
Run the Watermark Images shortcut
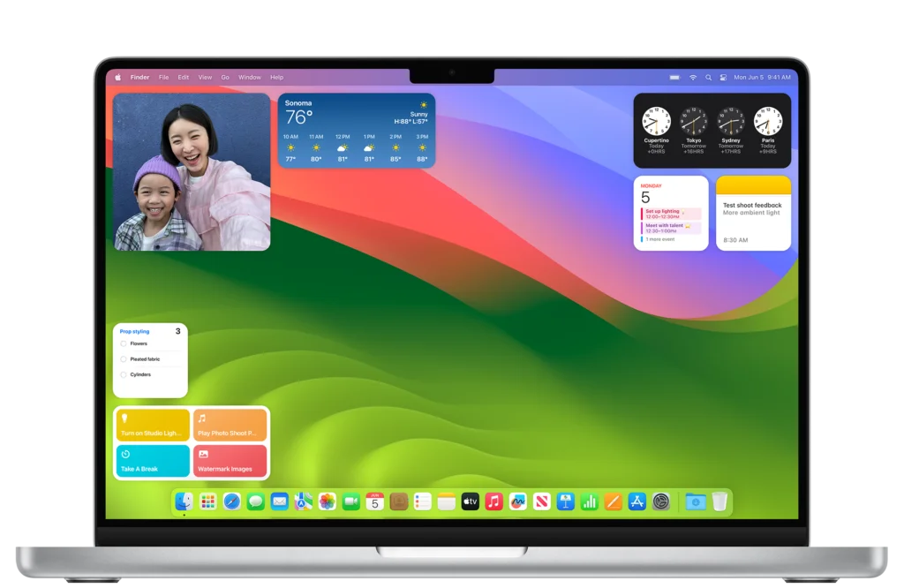[x=230, y=460]
